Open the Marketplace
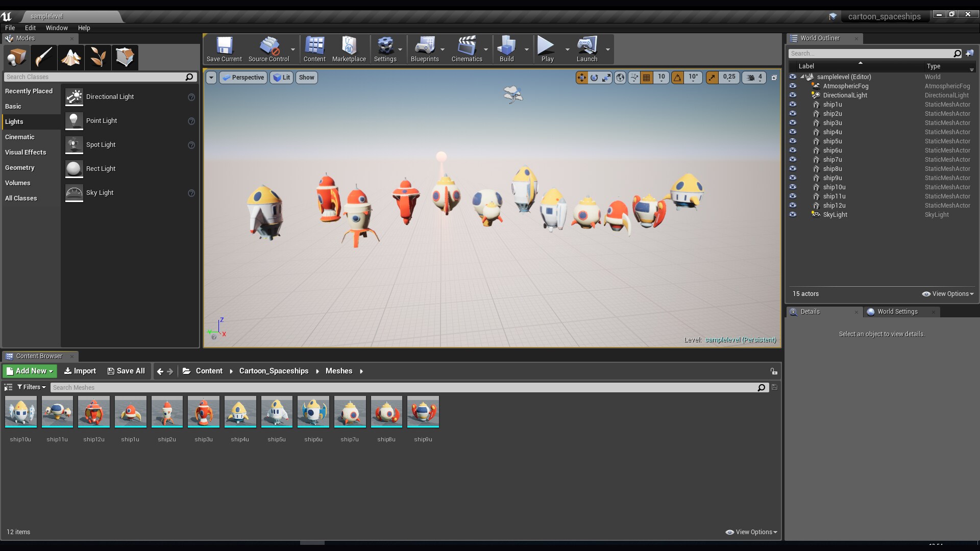The image size is (980, 551). tap(349, 48)
